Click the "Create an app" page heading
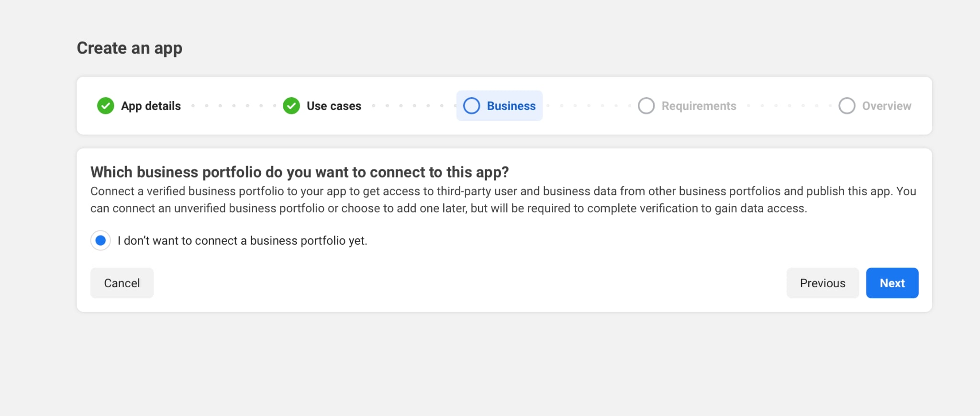 coord(129,48)
